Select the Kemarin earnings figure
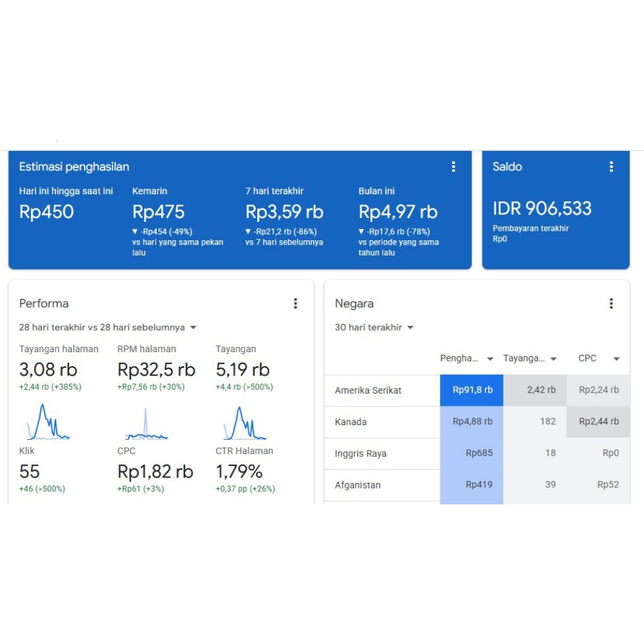This screenshot has height=644, width=644. click(158, 212)
